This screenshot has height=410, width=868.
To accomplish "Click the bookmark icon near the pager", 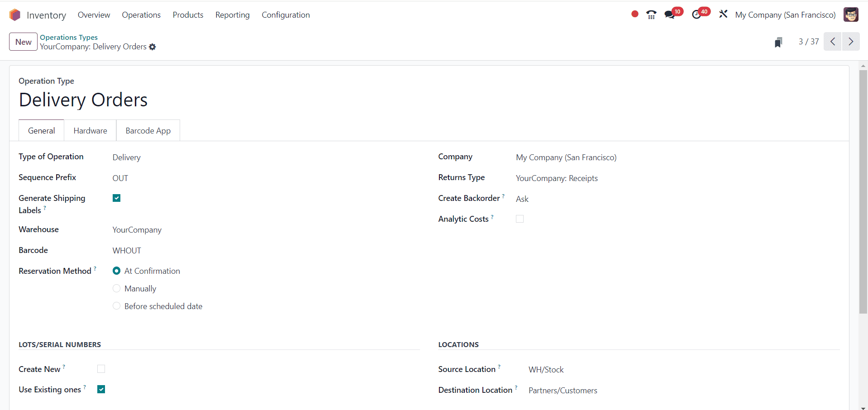I will tap(778, 42).
